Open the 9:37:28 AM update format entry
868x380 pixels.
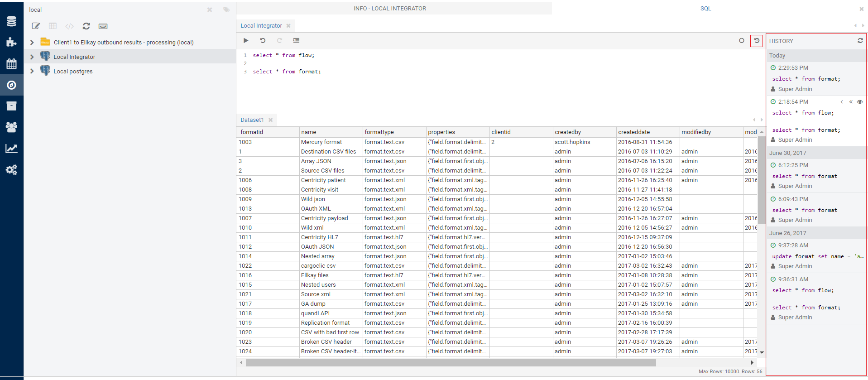816,256
